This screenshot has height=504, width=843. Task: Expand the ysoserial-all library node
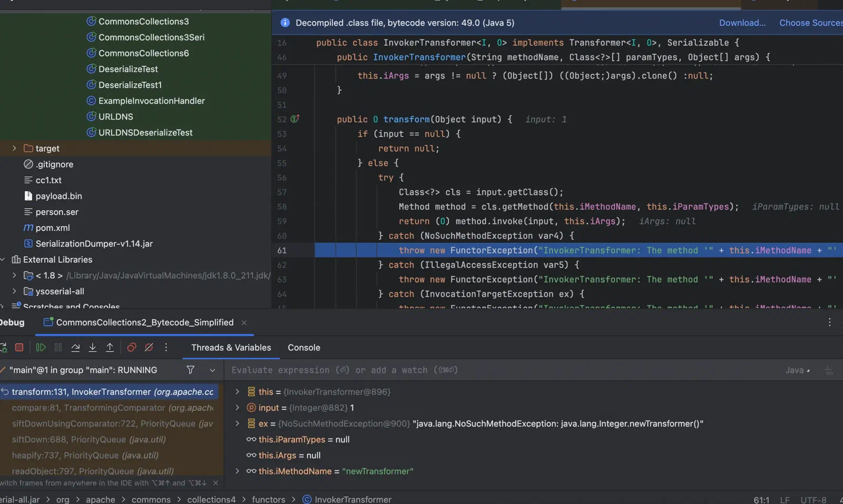click(14, 291)
